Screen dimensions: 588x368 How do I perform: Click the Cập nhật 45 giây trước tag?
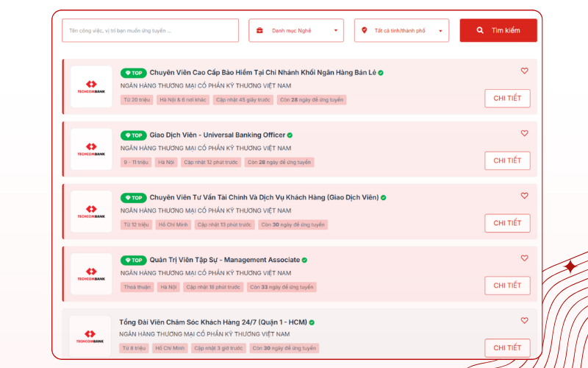243,100
